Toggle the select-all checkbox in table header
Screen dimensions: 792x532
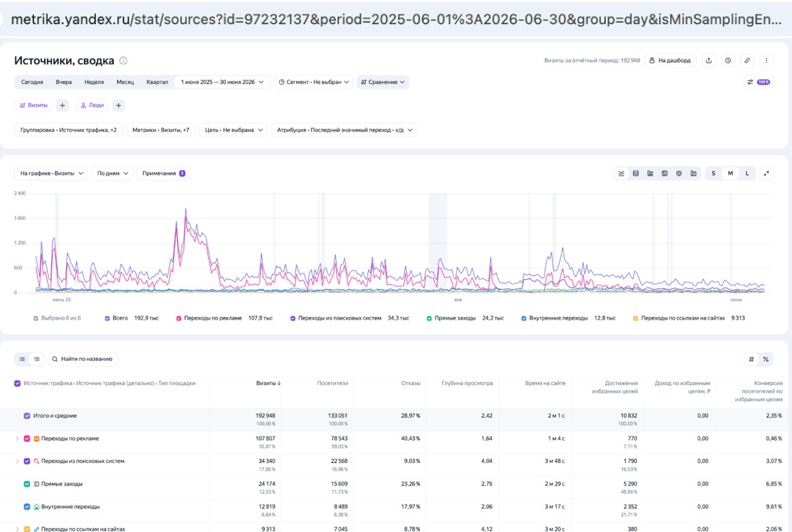click(x=18, y=384)
